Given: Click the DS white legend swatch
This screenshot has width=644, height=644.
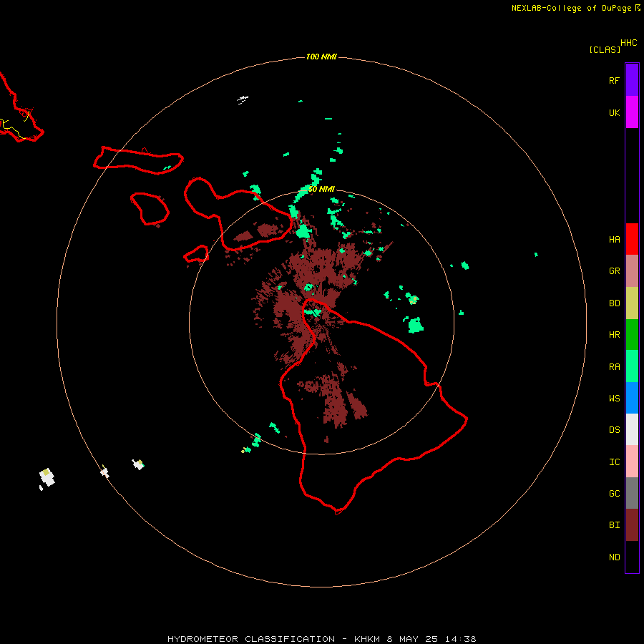Looking at the screenshot, I should 632,429.
